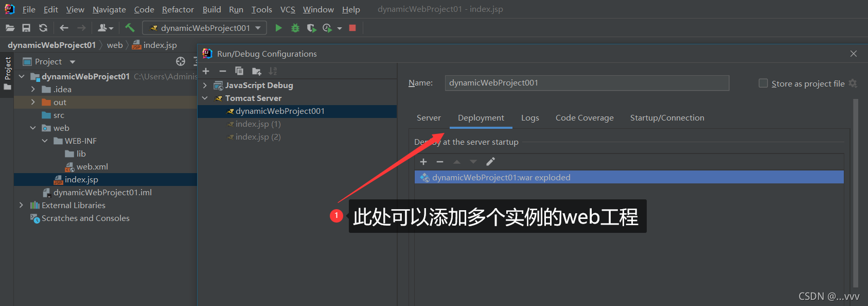Select the src folder
The height and width of the screenshot is (306, 868).
(54, 115)
